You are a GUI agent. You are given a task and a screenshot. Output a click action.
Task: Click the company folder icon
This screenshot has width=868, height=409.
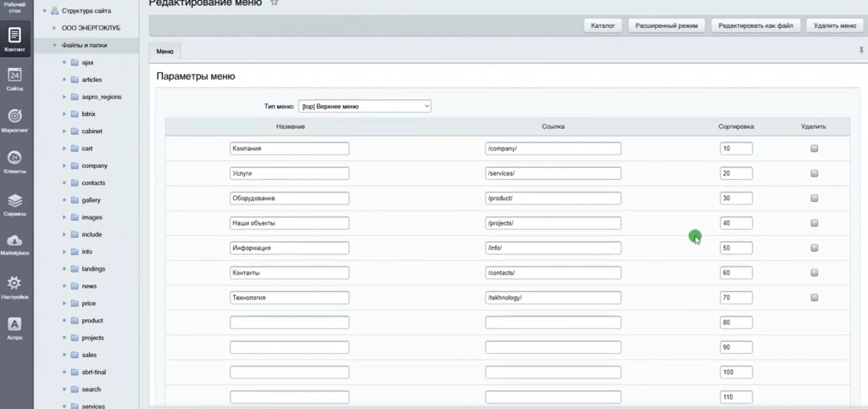point(75,165)
